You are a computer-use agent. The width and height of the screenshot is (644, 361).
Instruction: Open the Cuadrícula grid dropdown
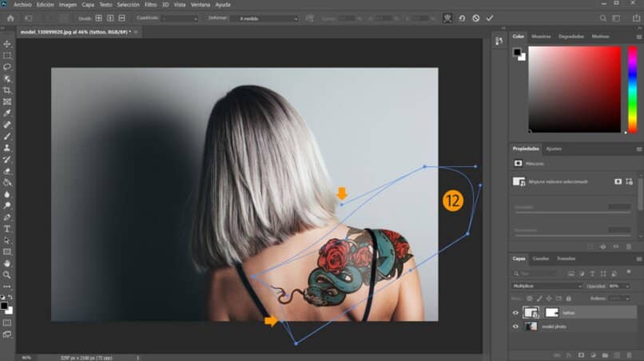(x=180, y=18)
